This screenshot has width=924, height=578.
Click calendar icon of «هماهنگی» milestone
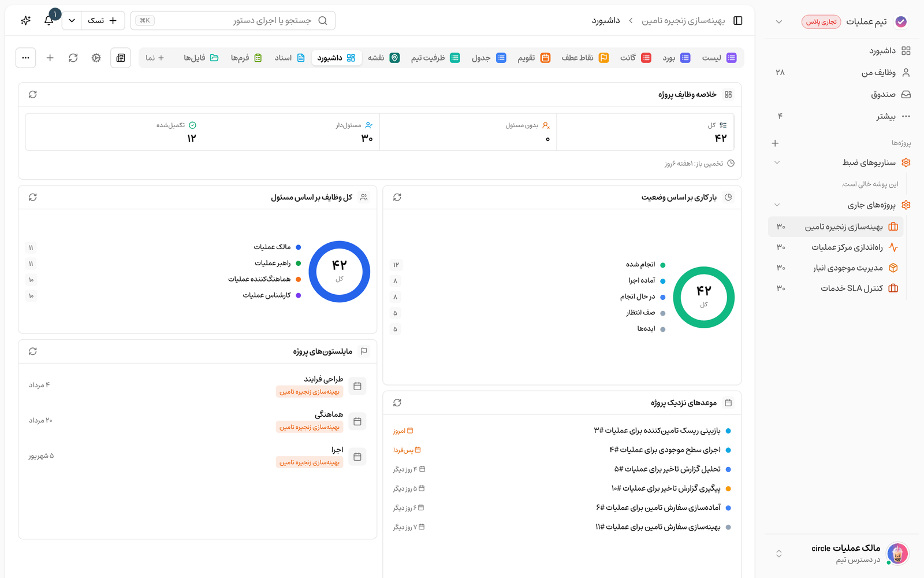(x=357, y=421)
